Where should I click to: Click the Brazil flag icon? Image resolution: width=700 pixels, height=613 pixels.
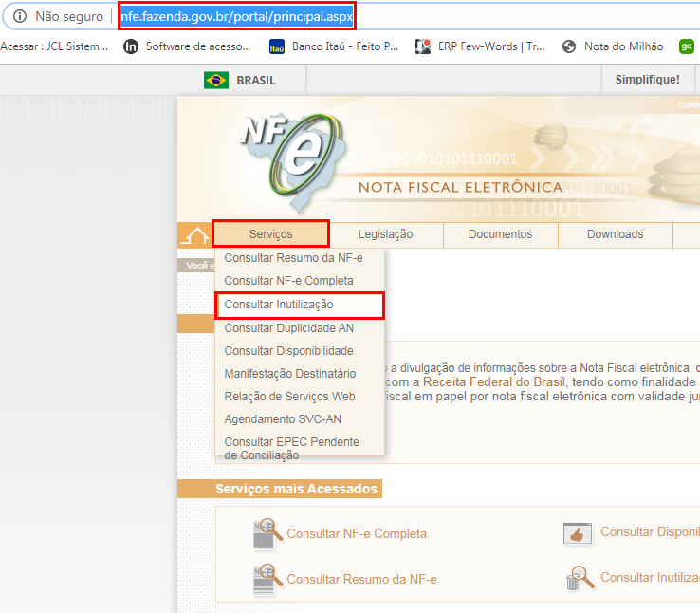tap(216, 81)
